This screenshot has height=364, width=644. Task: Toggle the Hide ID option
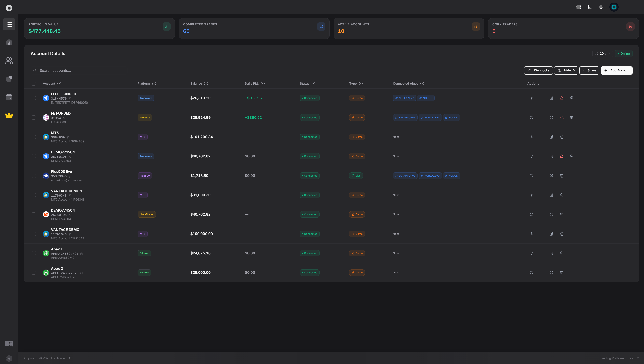tap(566, 70)
